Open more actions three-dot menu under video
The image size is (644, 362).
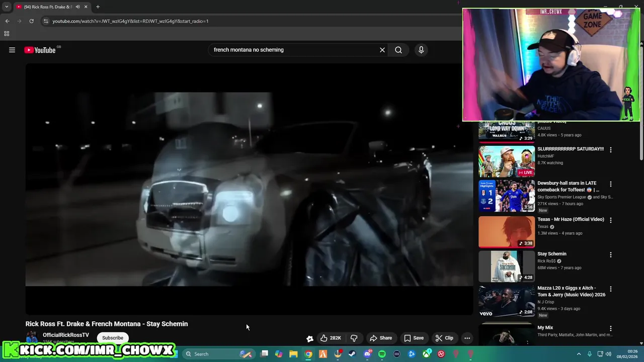pyautogui.click(x=467, y=338)
